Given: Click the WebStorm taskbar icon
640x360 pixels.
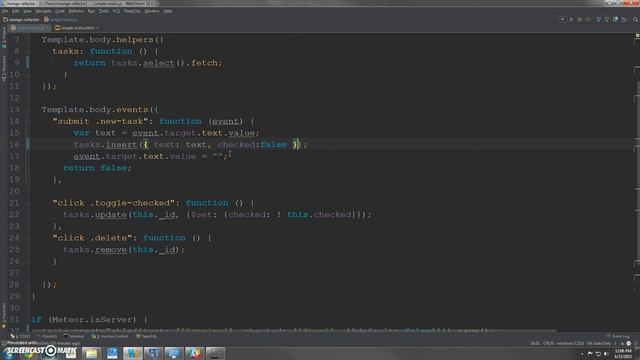Looking at the screenshot, I should tap(133, 353).
